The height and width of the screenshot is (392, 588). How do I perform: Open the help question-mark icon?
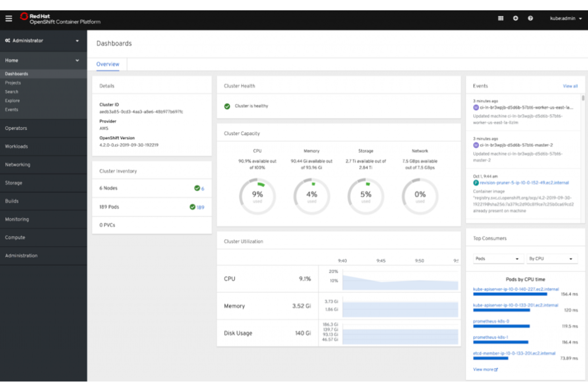[x=530, y=18]
